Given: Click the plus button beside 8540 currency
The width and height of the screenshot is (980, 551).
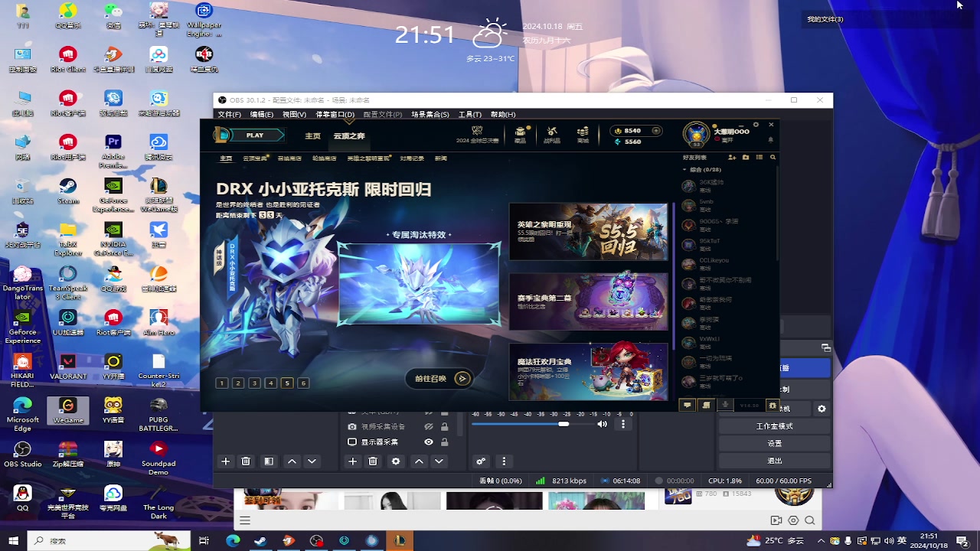Looking at the screenshot, I should [x=655, y=131].
